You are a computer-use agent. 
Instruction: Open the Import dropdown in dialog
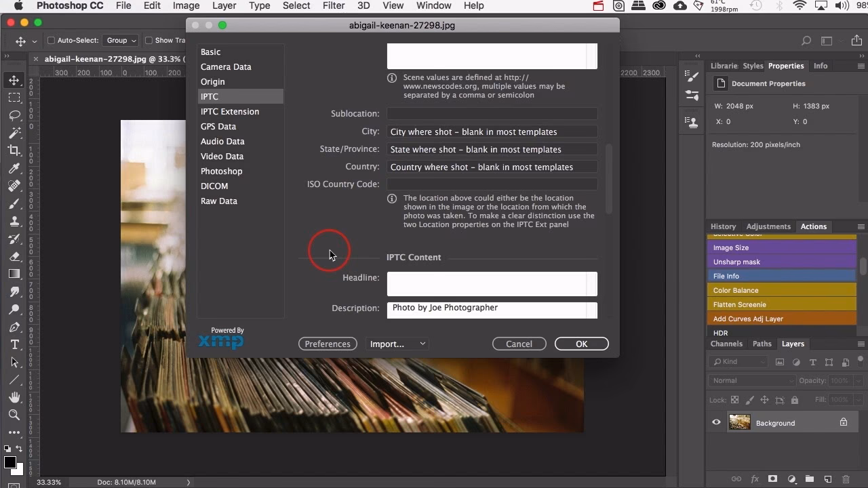point(397,344)
